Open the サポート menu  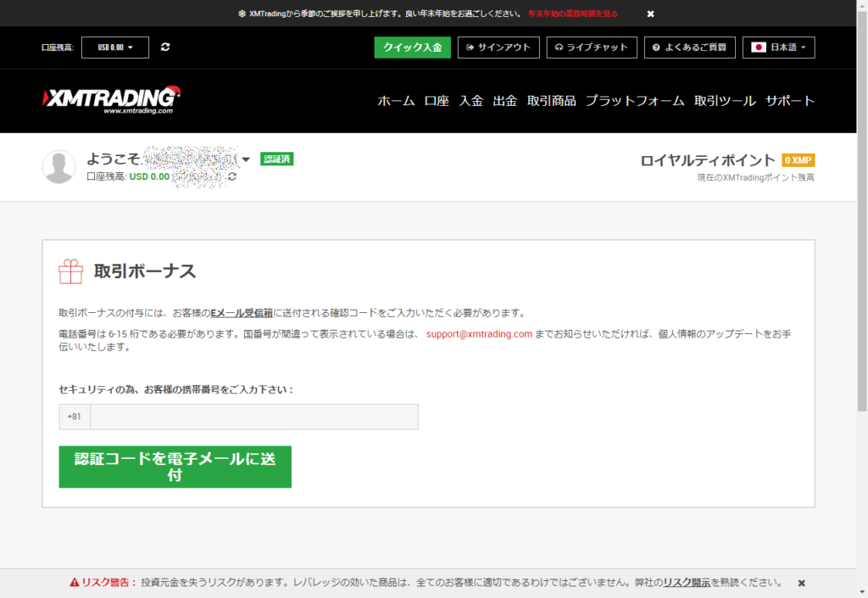[x=790, y=101]
